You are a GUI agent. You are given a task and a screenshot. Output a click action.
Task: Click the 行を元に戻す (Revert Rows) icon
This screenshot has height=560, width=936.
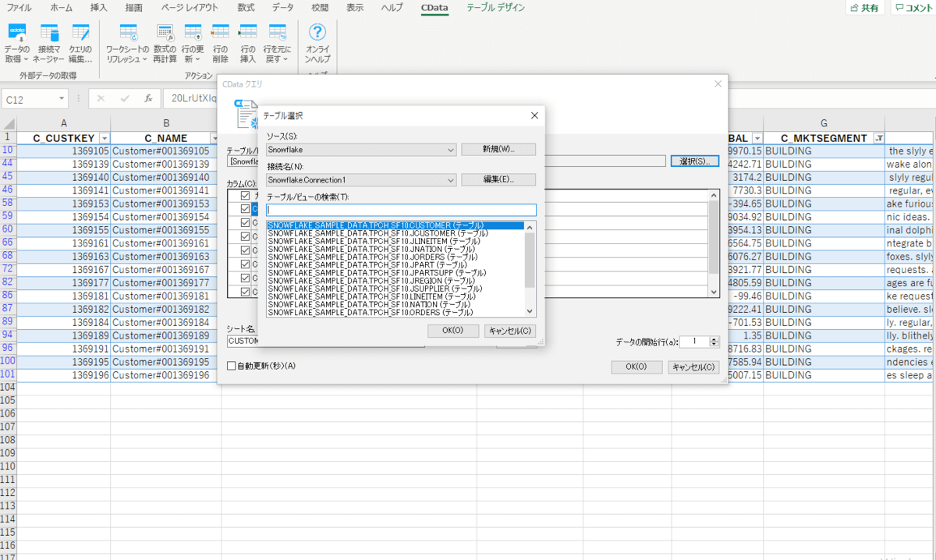point(277,33)
